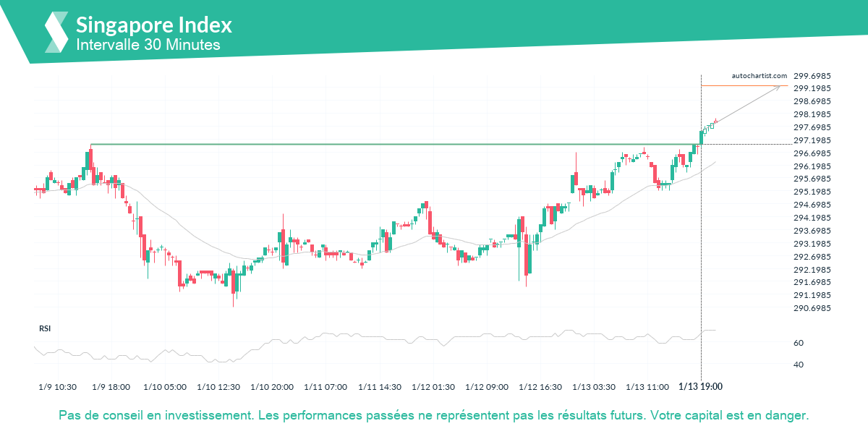Viewport: 868px width, 434px height.
Task: Select the 299.6985 price axis label
Action: 812,75
